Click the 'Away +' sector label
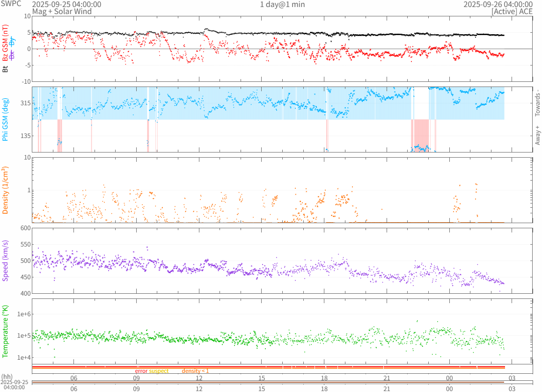 click(537, 135)
